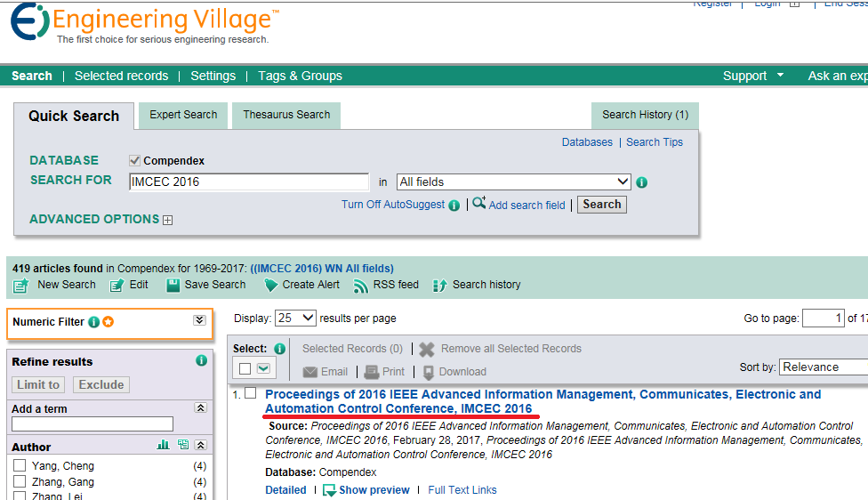Click the Create Alert tag icon

click(x=271, y=286)
